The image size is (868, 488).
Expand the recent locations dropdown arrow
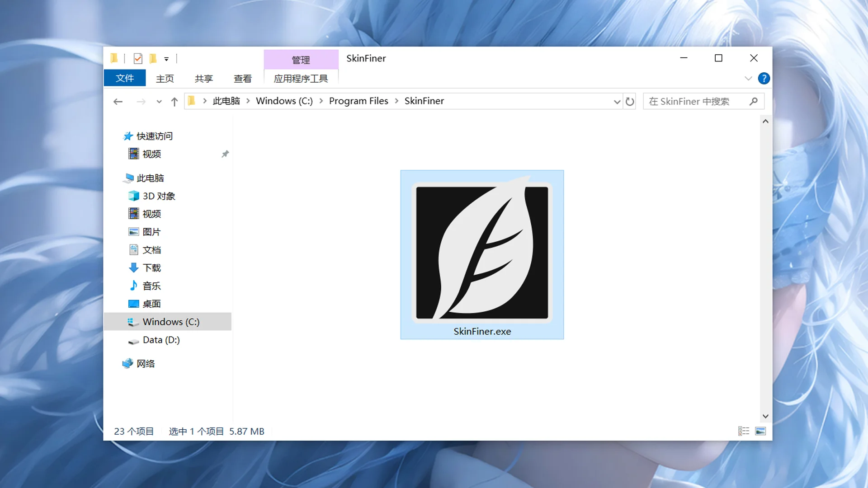coord(159,102)
